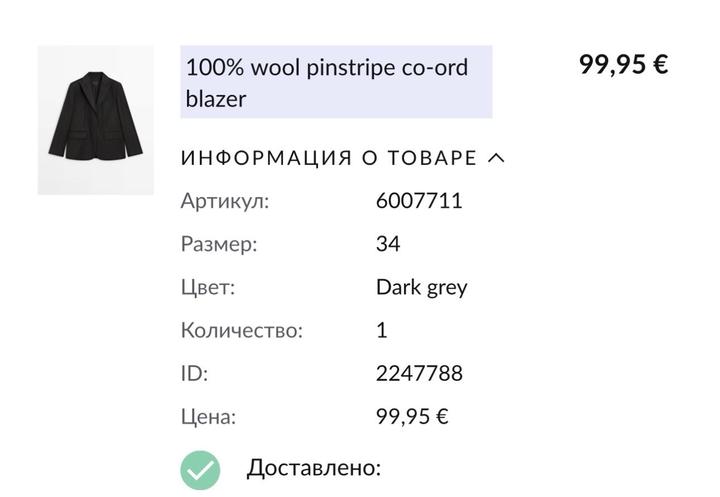Click the size value 34
Viewport: 720px width, 497px height.
tap(388, 244)
